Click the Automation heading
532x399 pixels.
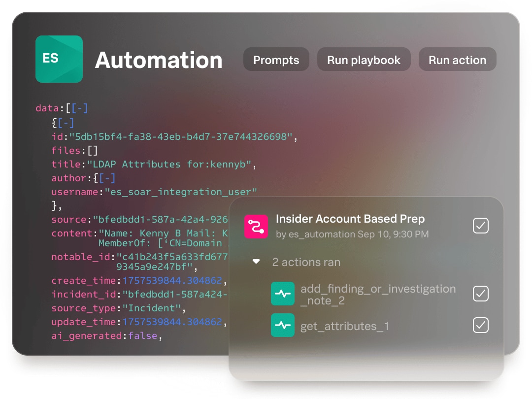[159, 60]
